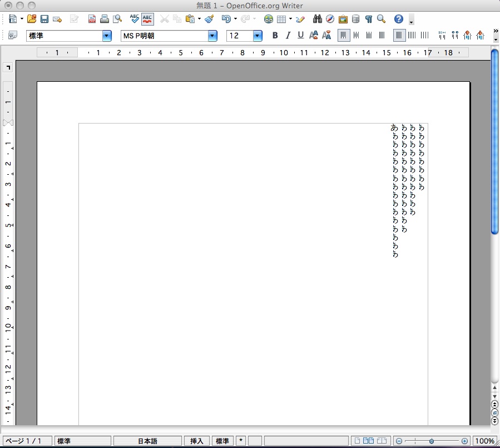
Task: Toggle Nonprinting Characters pilcrow
Action: coord(368,19)
